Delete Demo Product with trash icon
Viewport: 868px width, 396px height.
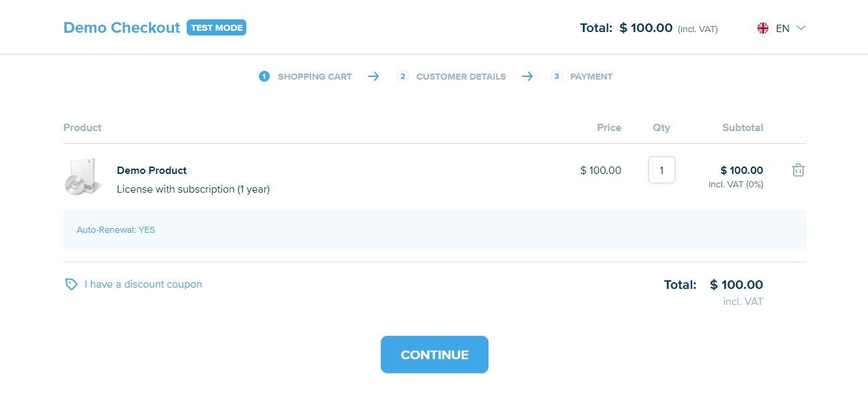798,170
